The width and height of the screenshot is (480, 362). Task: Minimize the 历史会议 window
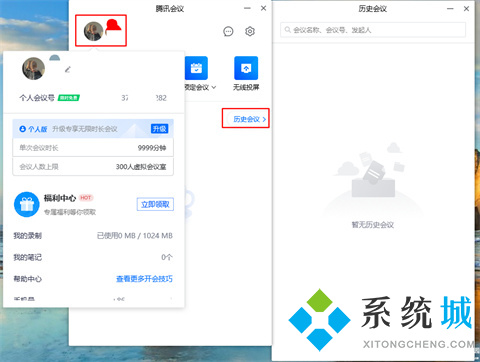[x=450, y=9]
